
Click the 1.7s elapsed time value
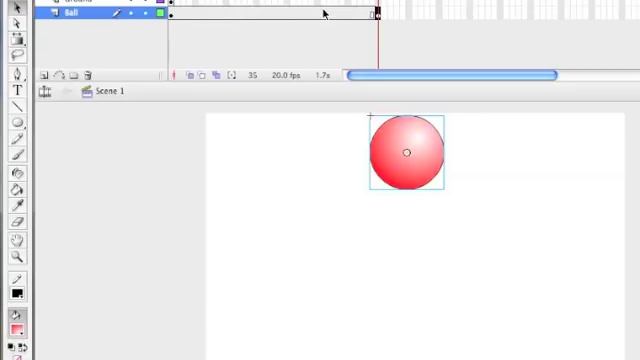322,76
